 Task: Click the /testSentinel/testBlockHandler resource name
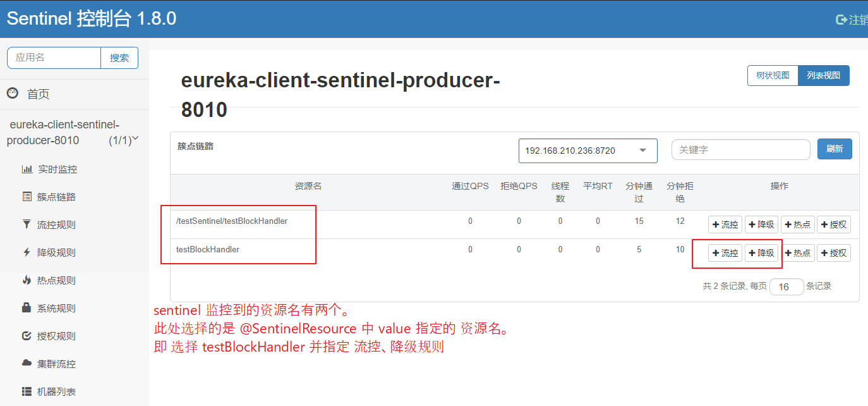pyautogui.click(x=232, y=221)
